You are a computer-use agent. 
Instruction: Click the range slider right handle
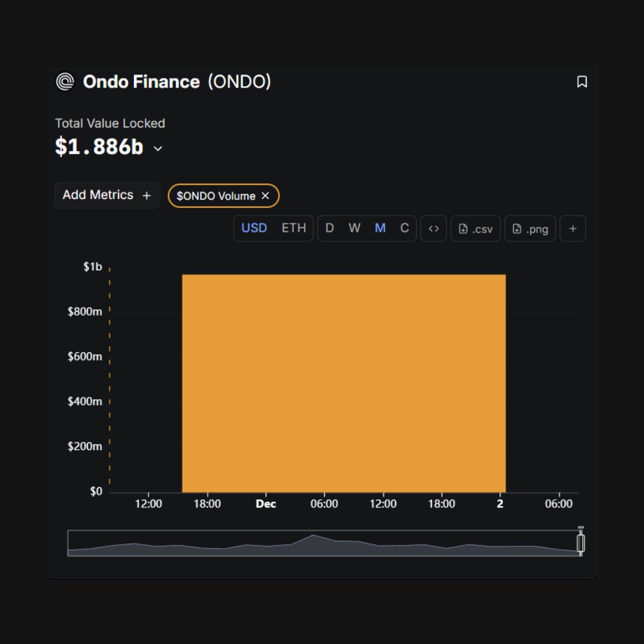[581, 543]
